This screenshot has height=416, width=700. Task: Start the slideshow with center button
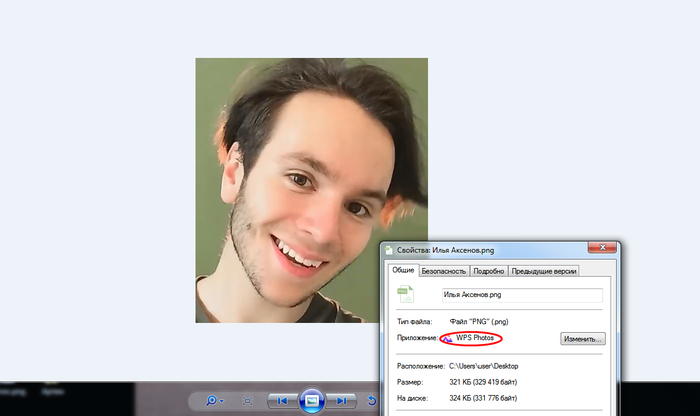pyautogui.click(x=312, y=400)
